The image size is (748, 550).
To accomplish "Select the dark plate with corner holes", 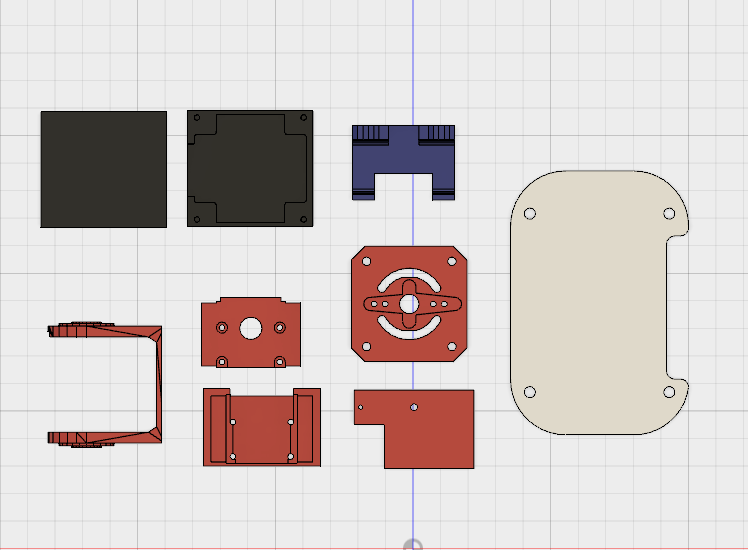I will click(250, 168).
